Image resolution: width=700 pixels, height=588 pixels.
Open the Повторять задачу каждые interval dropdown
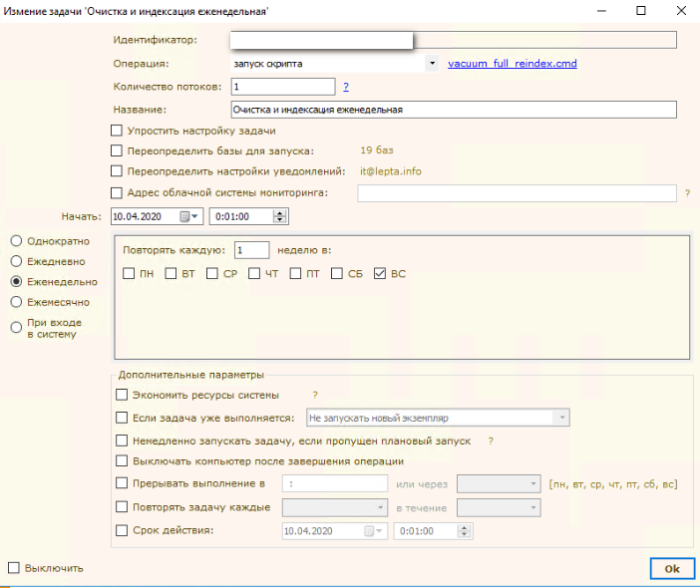[335, 507]
